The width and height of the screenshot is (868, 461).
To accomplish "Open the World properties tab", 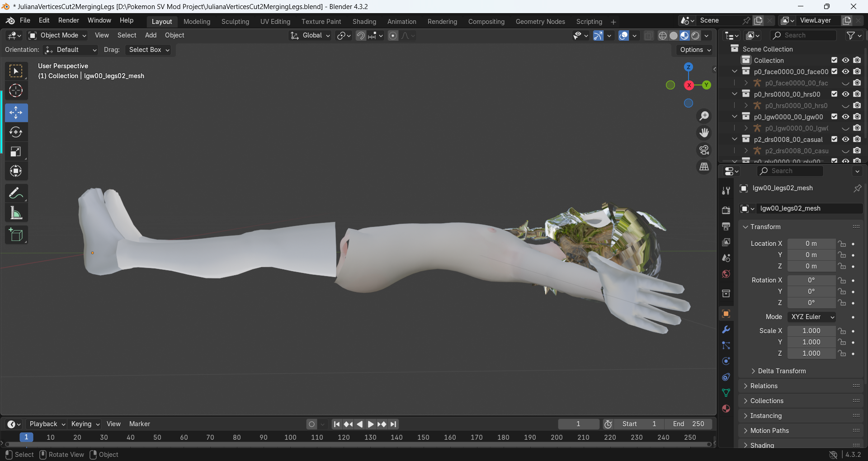I will click(x=726, y=274).
